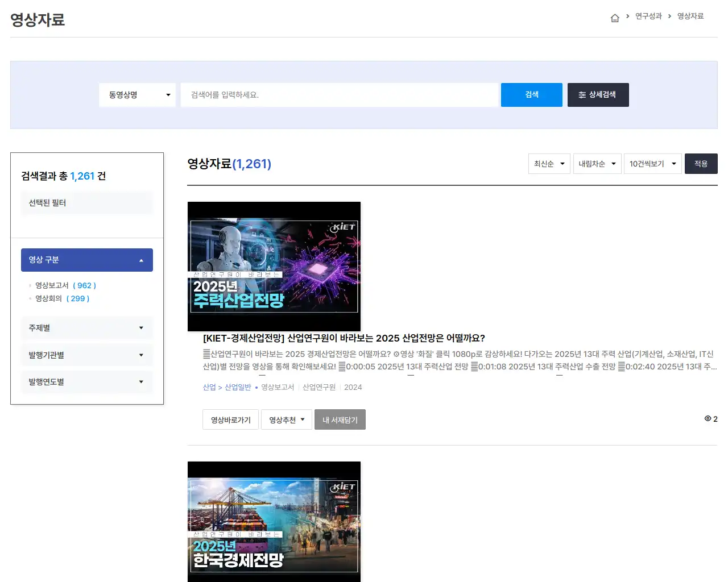Add first video via 내 서재담기 button
The height and width of the screenshot is (582, 728).
(340, 419)
